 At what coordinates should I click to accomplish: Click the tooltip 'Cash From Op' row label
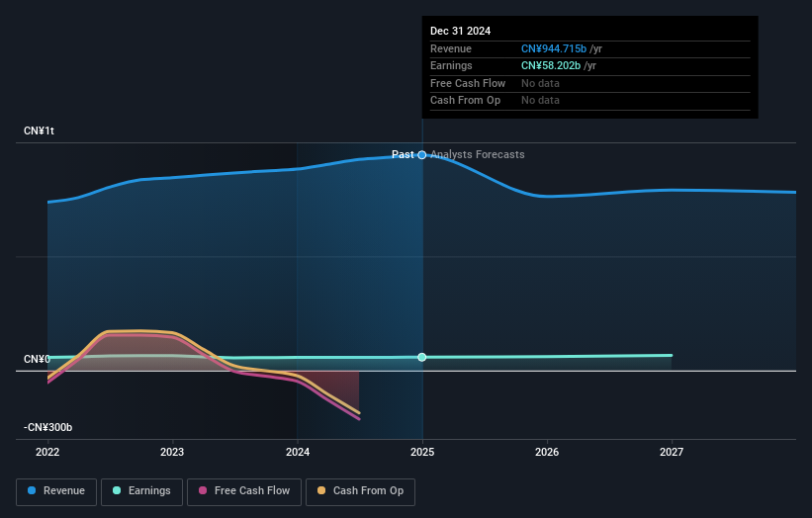pos(465,101)
